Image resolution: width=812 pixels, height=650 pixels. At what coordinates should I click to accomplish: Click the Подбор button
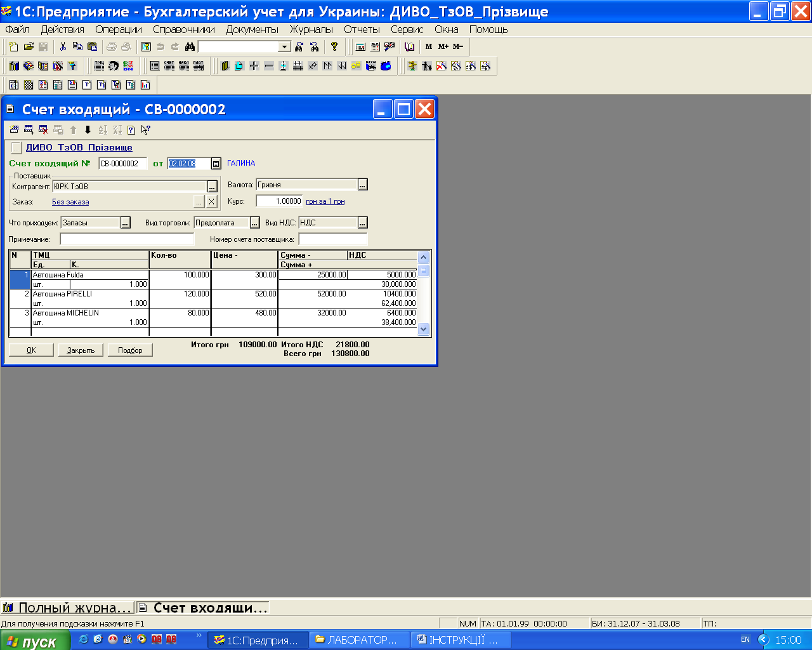130,350
